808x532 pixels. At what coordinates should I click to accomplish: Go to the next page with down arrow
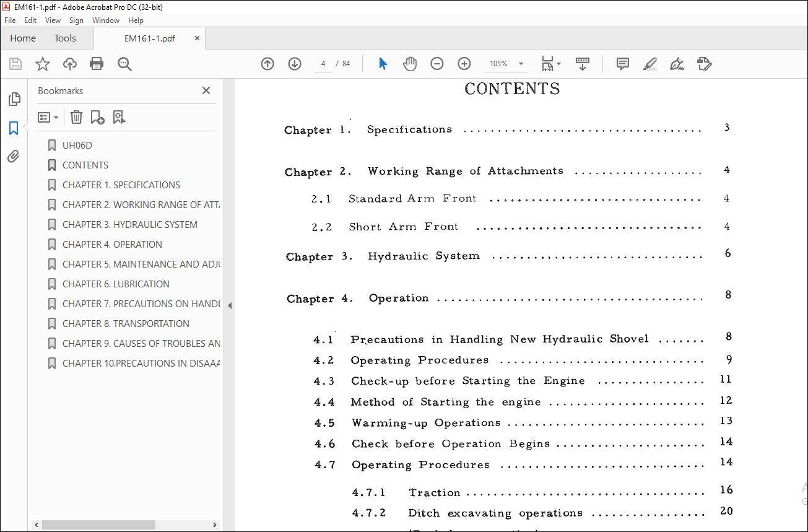click(x=295, y=64)
